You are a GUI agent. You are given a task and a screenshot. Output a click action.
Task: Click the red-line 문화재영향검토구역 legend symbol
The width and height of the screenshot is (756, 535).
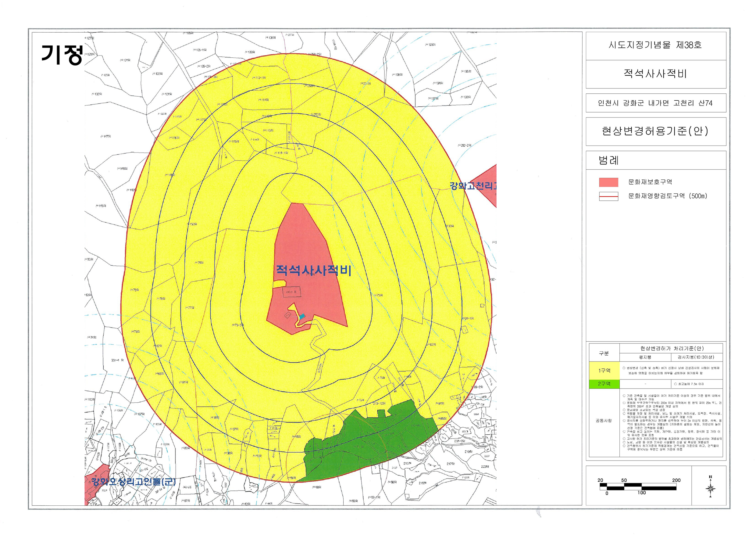click(x=608, y=196)
